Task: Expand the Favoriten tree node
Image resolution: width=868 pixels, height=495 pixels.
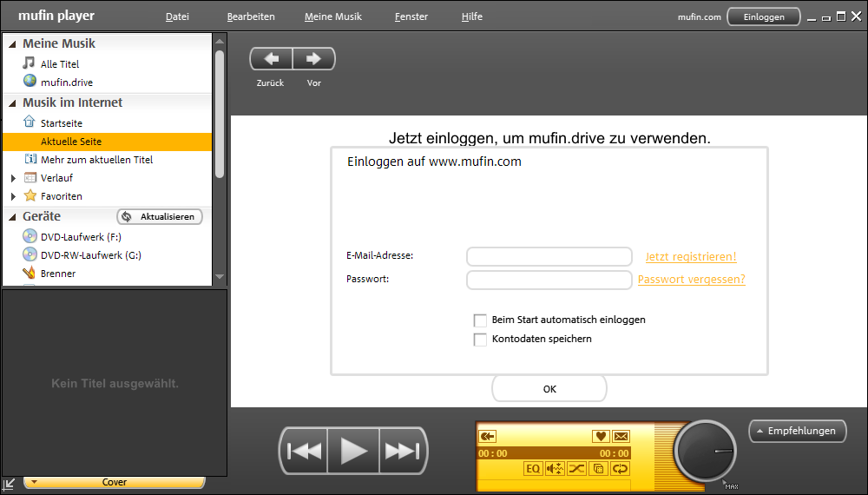Action: pos(13,196)
